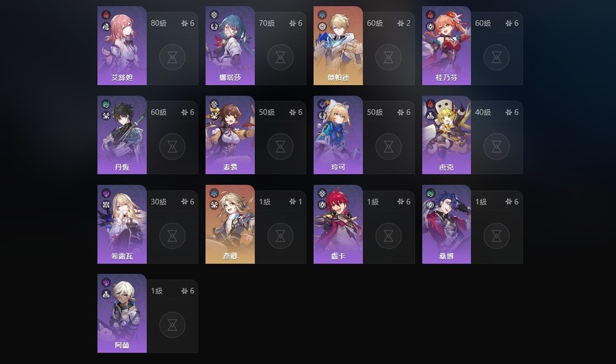
Task: Click the hourglass slot beside 希露瓦
Action: coord(172,236)
